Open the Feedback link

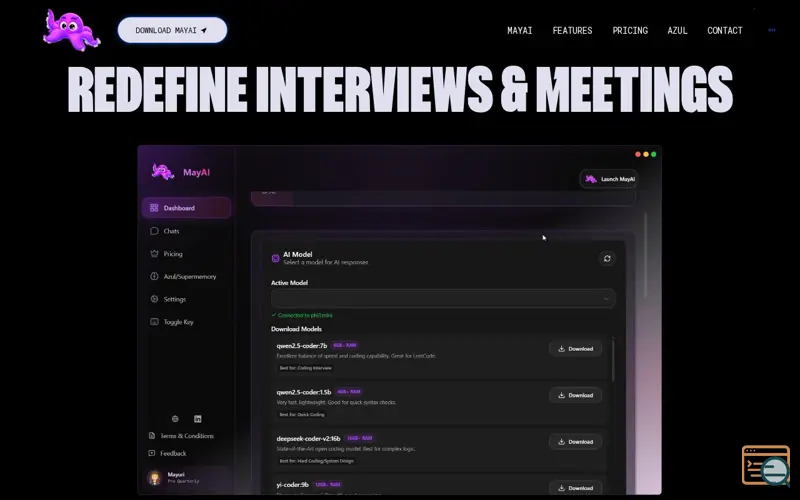point(173,453)
